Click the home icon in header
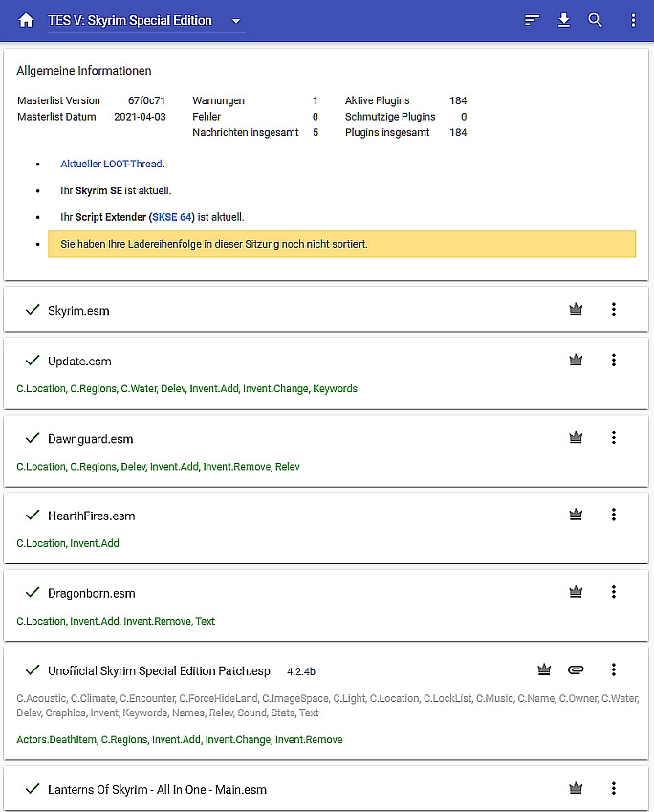Image resolution: width=654 pixels, height=812 pixels. coord(26,20)
